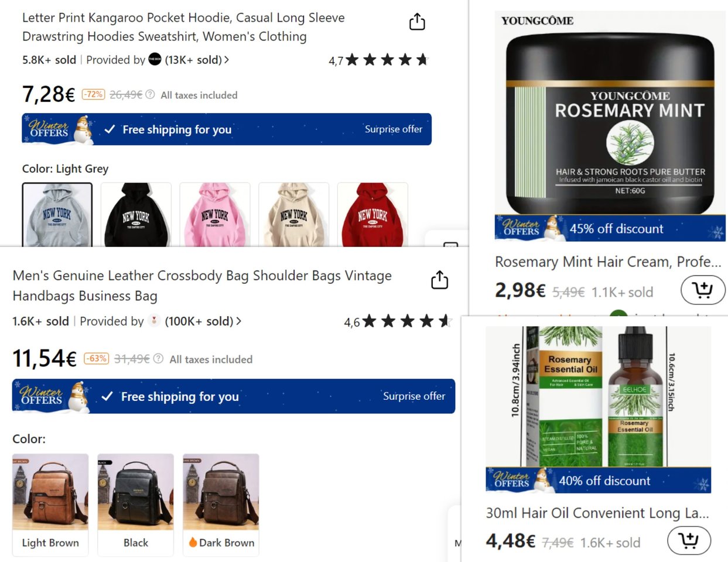Open price info icon next to 26,49€
Screen dimensions: 728x562
pyautogui.click(x=150, y=94)
